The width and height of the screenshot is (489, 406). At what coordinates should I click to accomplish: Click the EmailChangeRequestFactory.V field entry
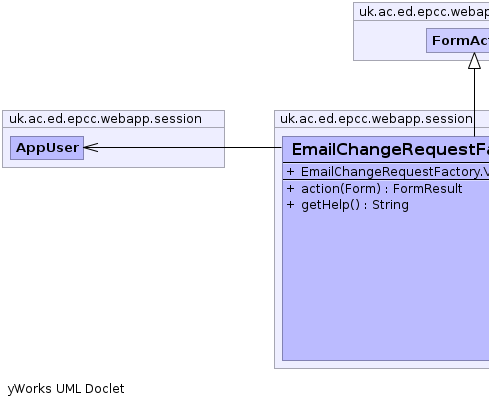[395, 172]
